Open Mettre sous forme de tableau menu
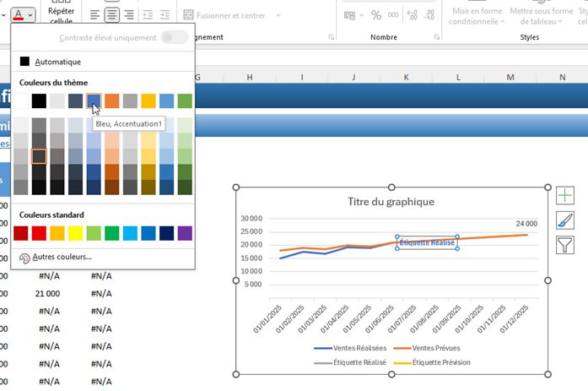 coord(541,16)
